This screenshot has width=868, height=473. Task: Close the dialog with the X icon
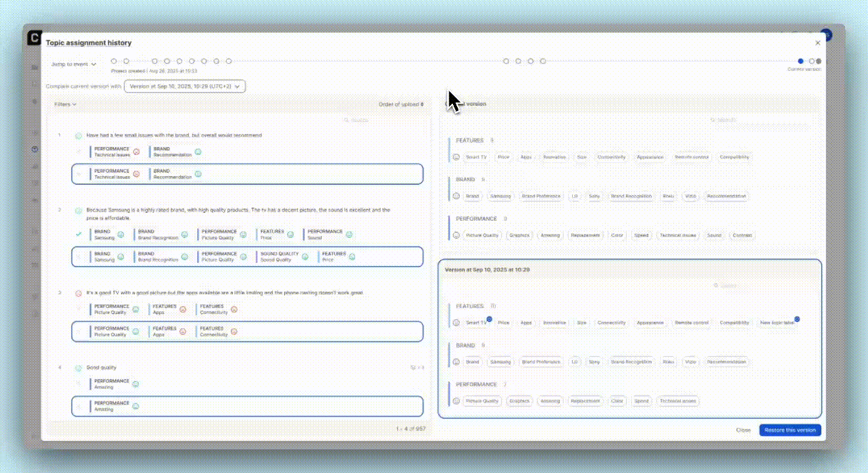(817, 43)
